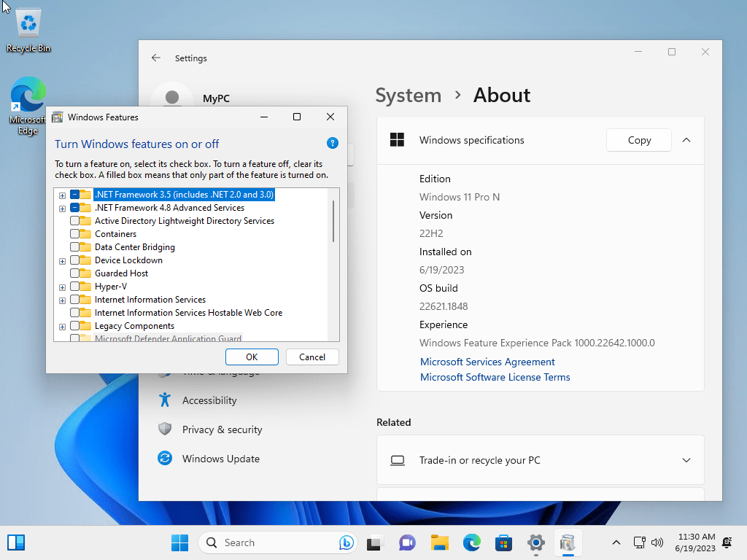
Task: Click Bing icon in search box
Action: (347, 542)
